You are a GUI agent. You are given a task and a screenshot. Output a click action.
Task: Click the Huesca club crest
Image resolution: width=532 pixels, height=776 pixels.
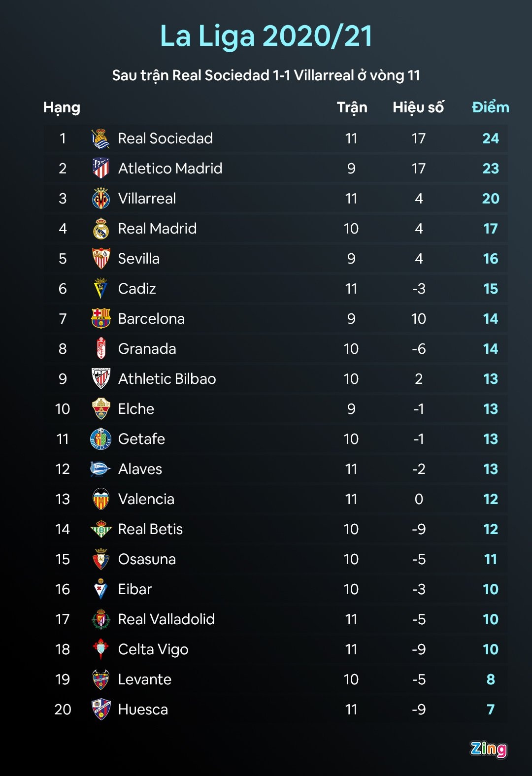click(101, 709)
